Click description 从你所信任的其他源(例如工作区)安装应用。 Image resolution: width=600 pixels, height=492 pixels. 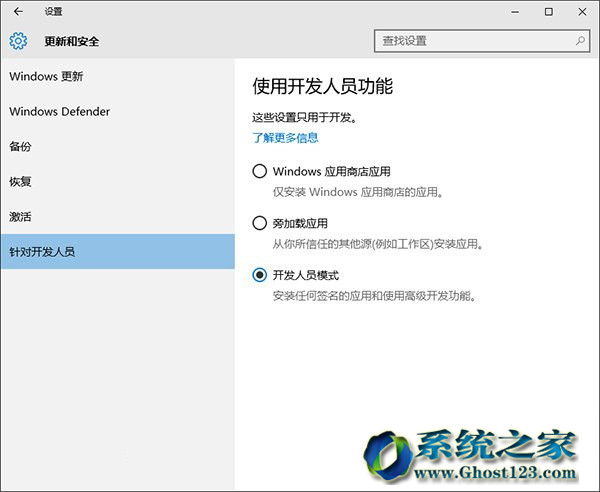coord(378,243)
